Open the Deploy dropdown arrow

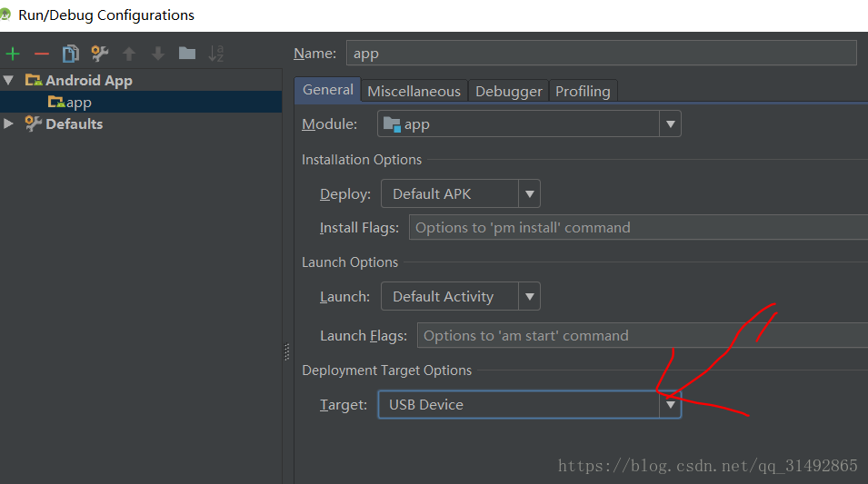pyautogui.click(x=530, y=193)
